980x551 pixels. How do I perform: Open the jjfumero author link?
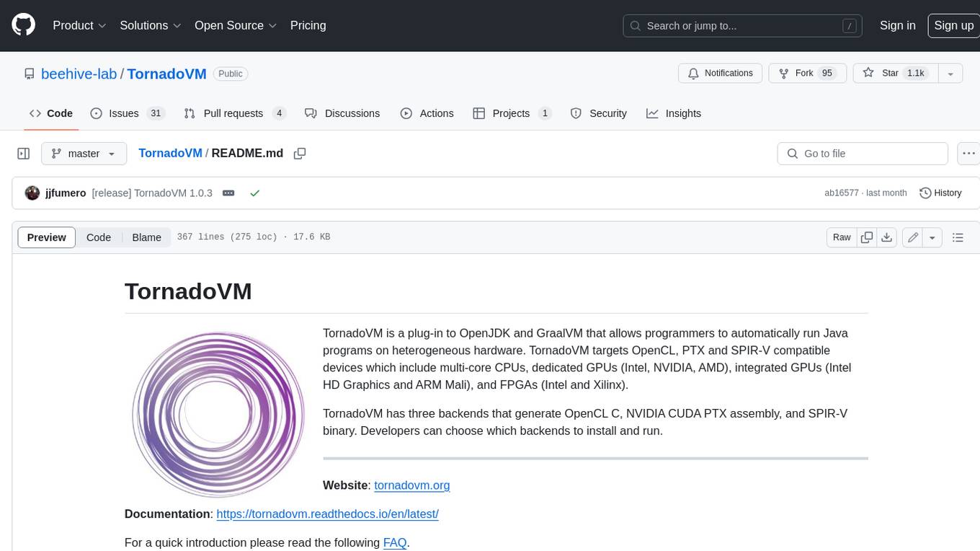[x=66, y=193]
